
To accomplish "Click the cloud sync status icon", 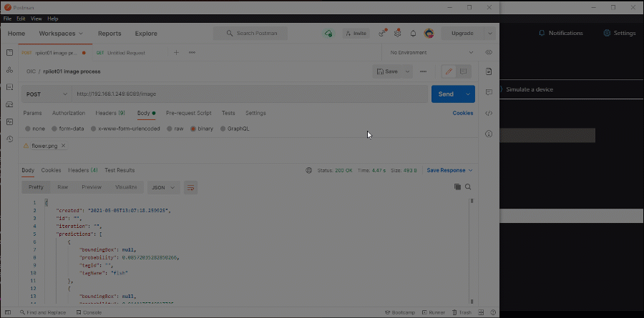I will pyautogui.click(x=328, y=34).
